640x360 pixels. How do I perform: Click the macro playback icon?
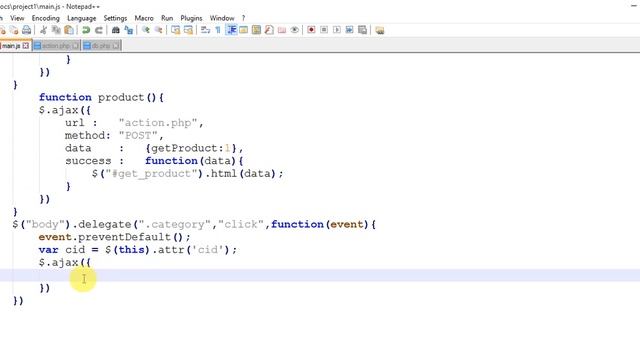click(x=337, y=30)
